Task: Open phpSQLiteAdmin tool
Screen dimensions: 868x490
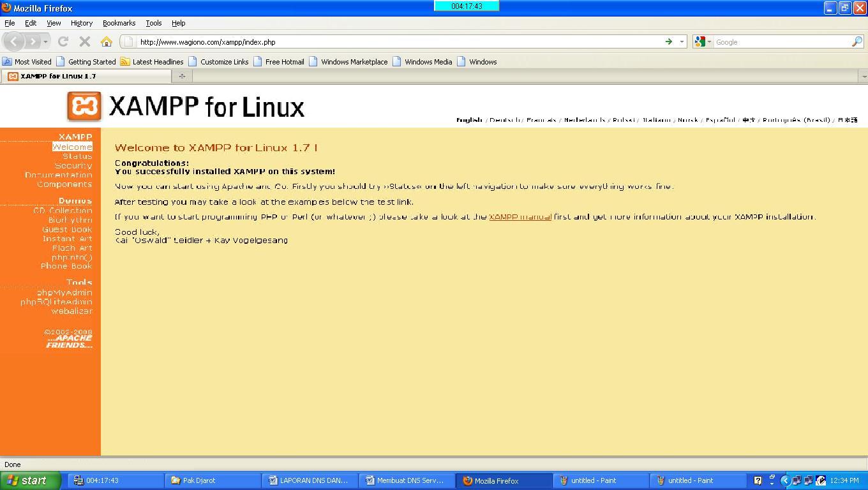Action: [x=56, y=302]
